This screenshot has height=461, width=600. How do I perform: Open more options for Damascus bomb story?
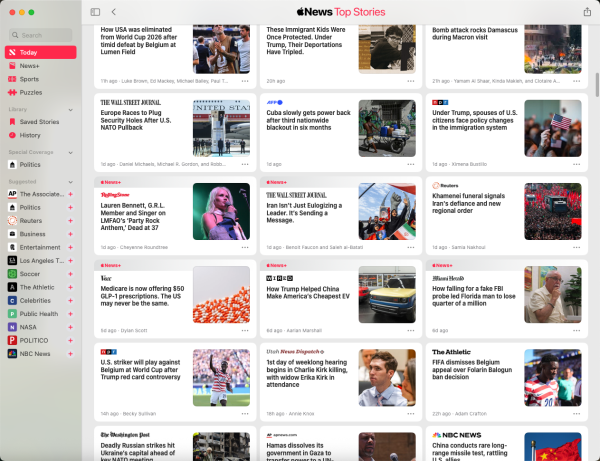tap(576, 81)
